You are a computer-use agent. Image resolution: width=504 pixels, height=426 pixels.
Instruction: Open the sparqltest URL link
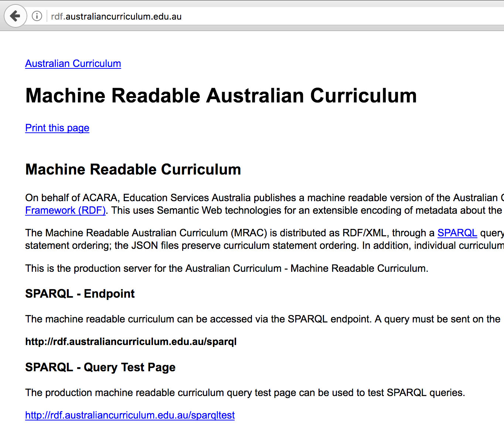tap(130, 415)
